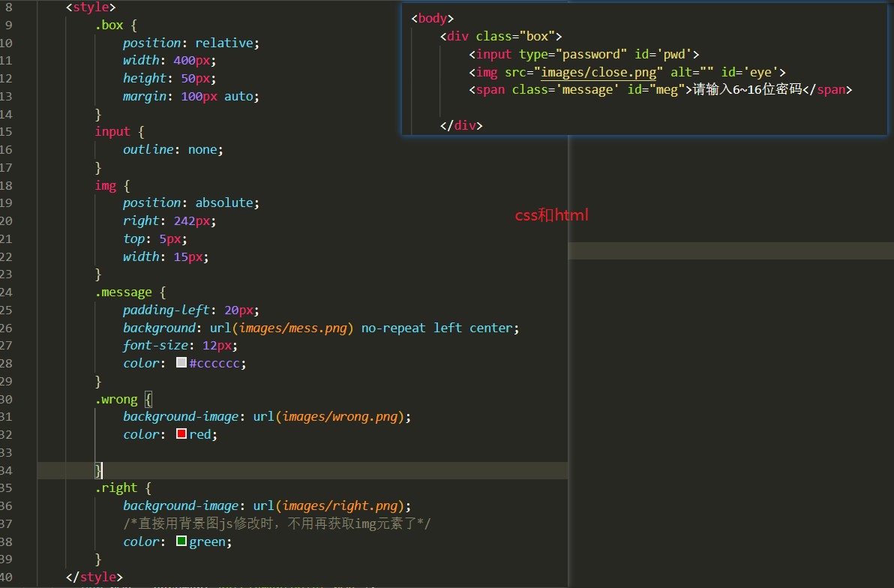Click the body tag in HTML snippet
This screenshot has width=894, height=588.
[x=432, y=18]
